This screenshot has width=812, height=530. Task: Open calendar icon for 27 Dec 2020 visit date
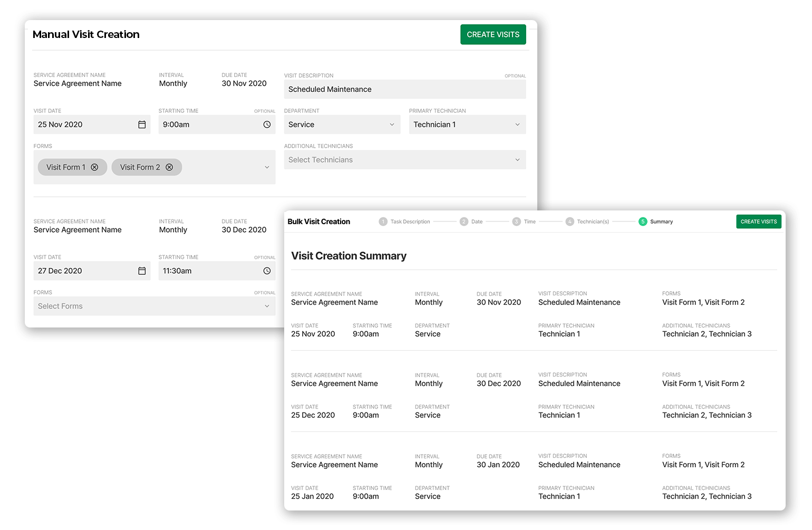click(142, 271)
